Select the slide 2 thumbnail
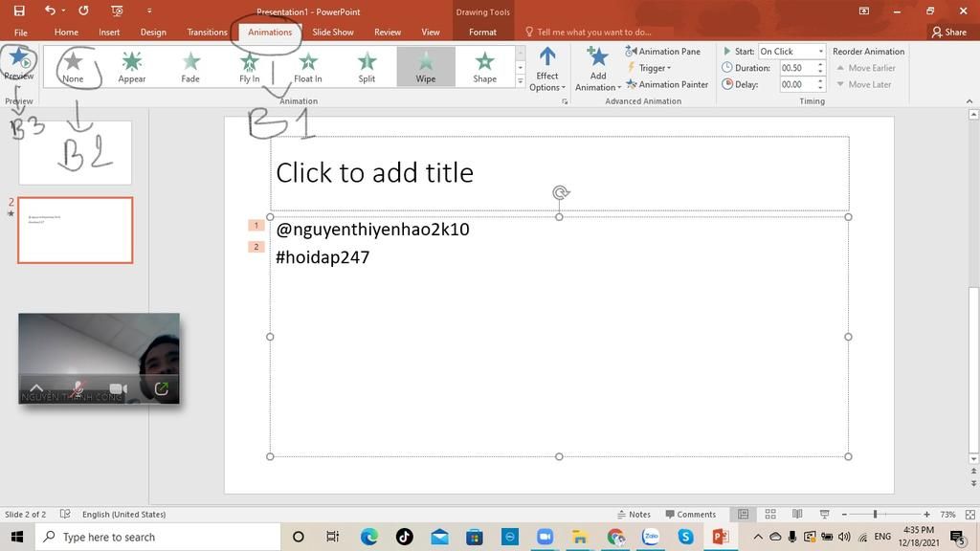The height and width of the screenshot is (551, 980). pyautogui.click(x=76, y=230)
